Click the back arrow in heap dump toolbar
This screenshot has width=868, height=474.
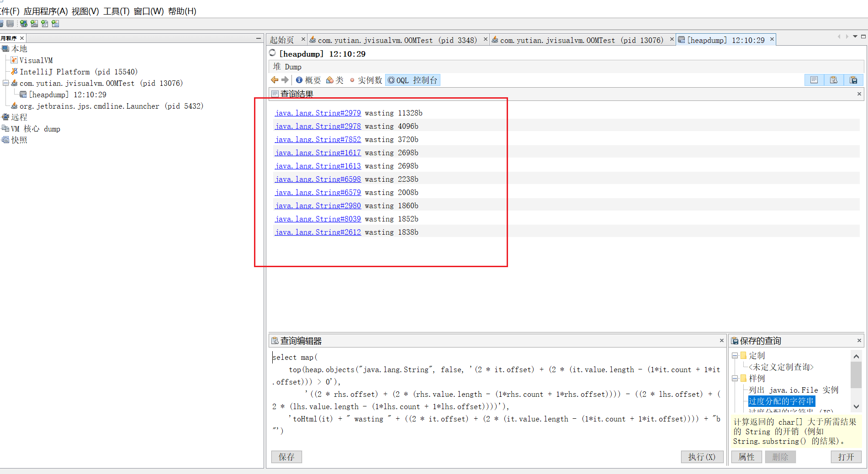[x=275, y=80]
